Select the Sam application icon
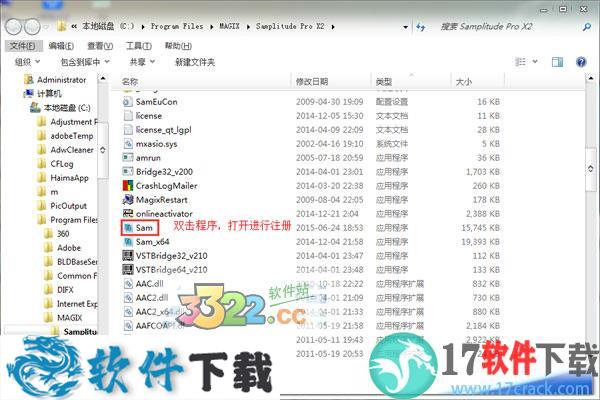The height and width of the screenshot is (400, 600). pyautogui.click(x=128, y=228)
